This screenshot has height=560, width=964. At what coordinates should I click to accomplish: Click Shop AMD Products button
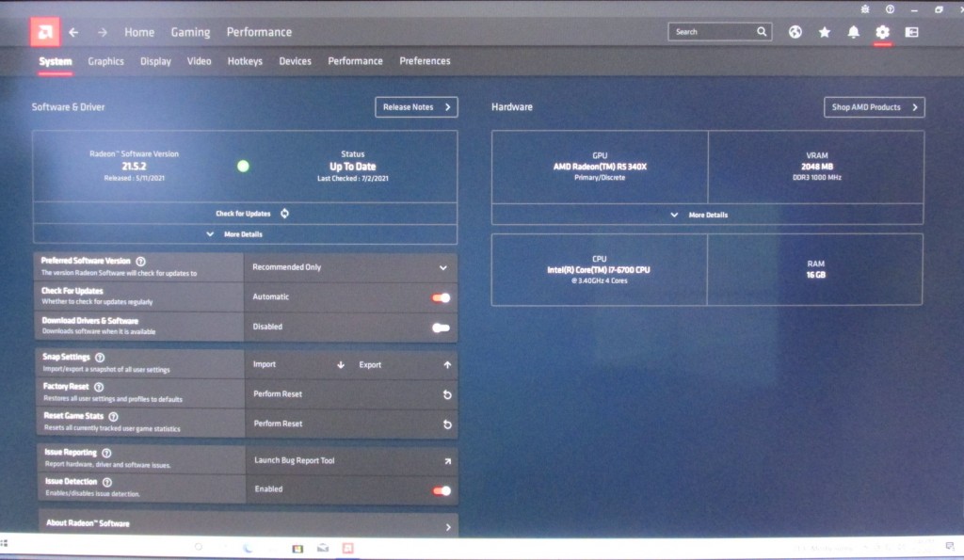pyautogui.click(x=875, y=107)
